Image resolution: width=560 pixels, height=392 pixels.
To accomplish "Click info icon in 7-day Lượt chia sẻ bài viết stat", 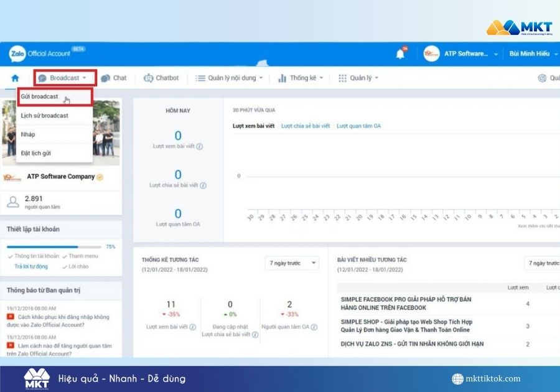I will (255, 335).
